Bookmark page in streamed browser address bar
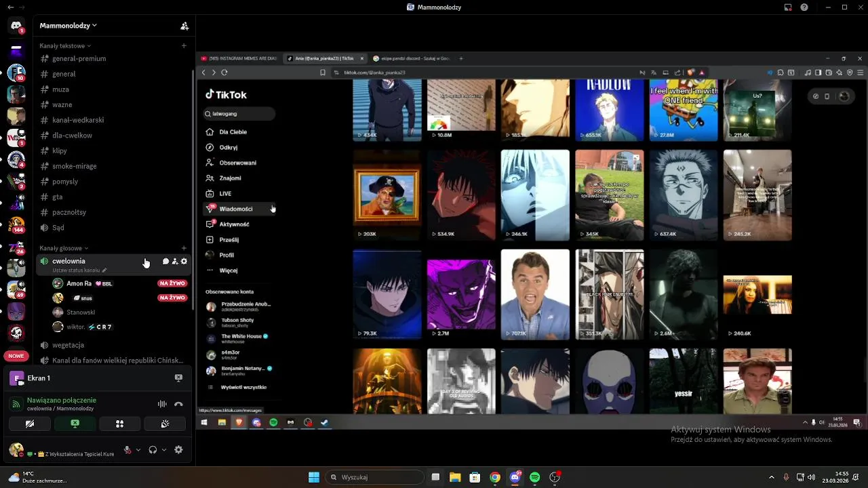This screenshot has height=488, width=868. [x=323, y=73]
